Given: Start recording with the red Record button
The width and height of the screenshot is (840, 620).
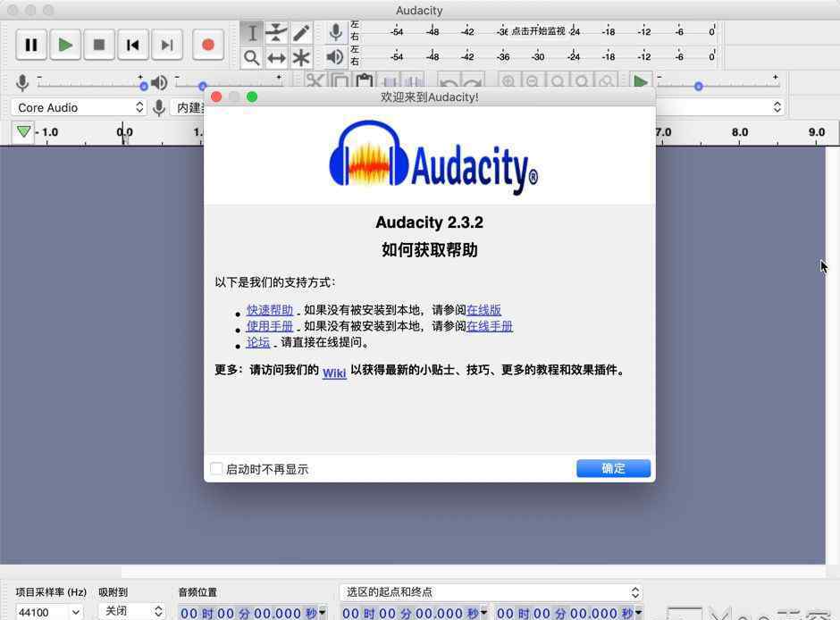Looking at the screenshot, I should 208,45.
